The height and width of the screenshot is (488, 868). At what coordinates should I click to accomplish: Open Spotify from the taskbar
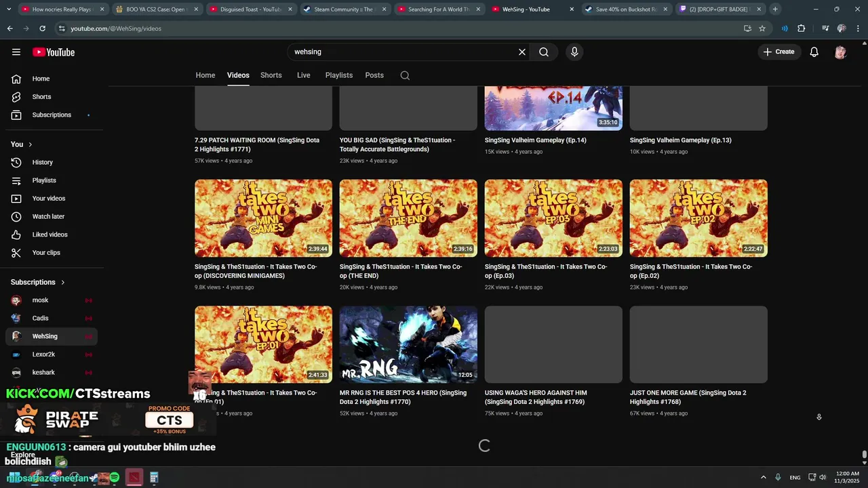115,478
